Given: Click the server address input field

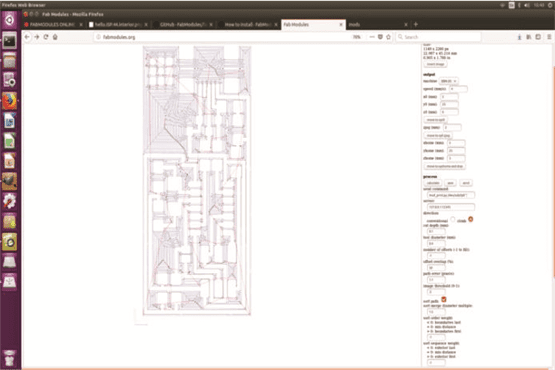Looking at the screenshot, I should 451,207.
